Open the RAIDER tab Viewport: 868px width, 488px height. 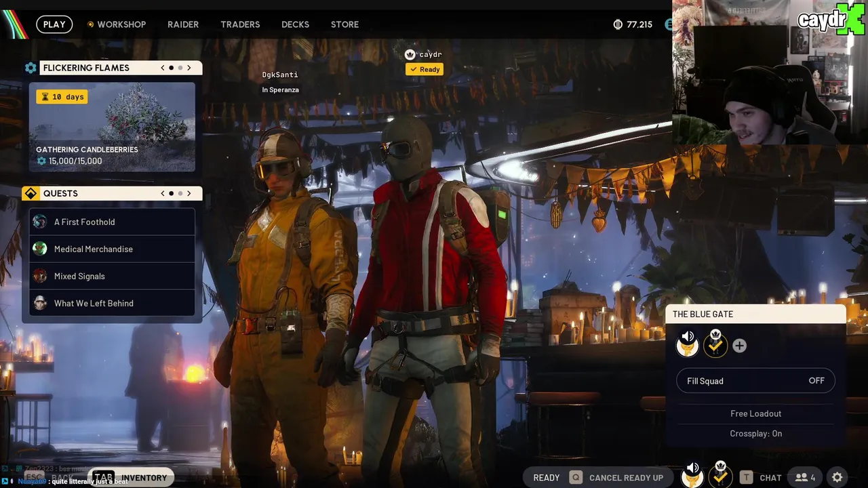coord(183,24)
